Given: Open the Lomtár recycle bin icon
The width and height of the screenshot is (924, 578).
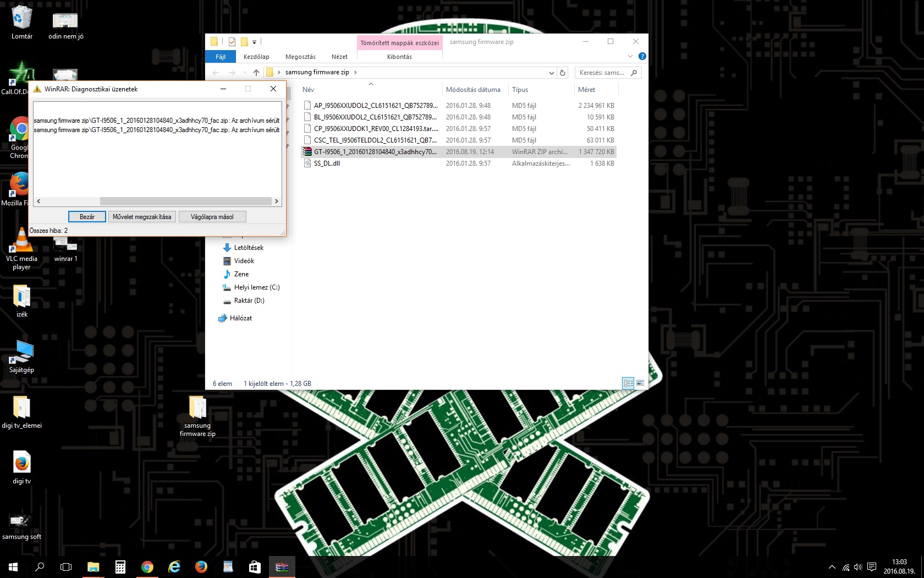Looking at the screenshot, I should pyautogui.click(x=21, y=23).
